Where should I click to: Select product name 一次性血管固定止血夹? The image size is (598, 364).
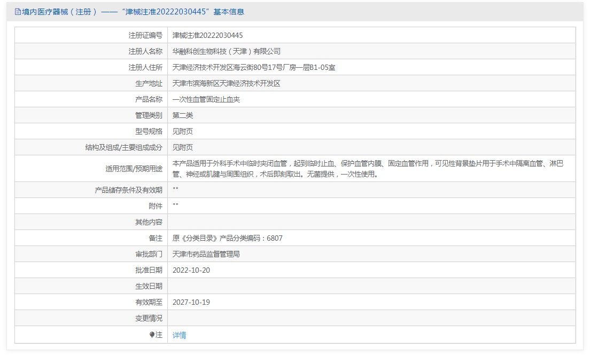(x=206, y=99)
